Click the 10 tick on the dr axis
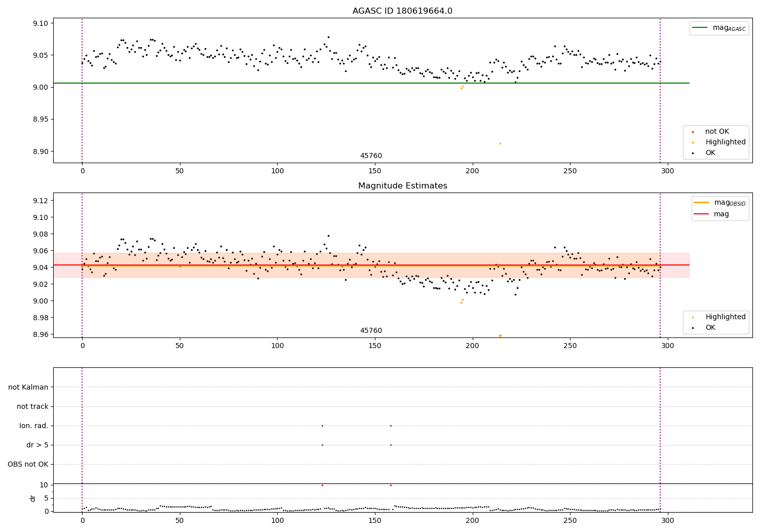The width and height of the screenshot is (760, 532). (44, 485)
